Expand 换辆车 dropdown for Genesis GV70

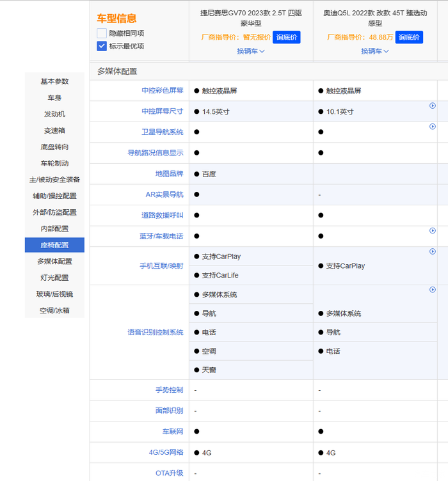click(250, 51)
